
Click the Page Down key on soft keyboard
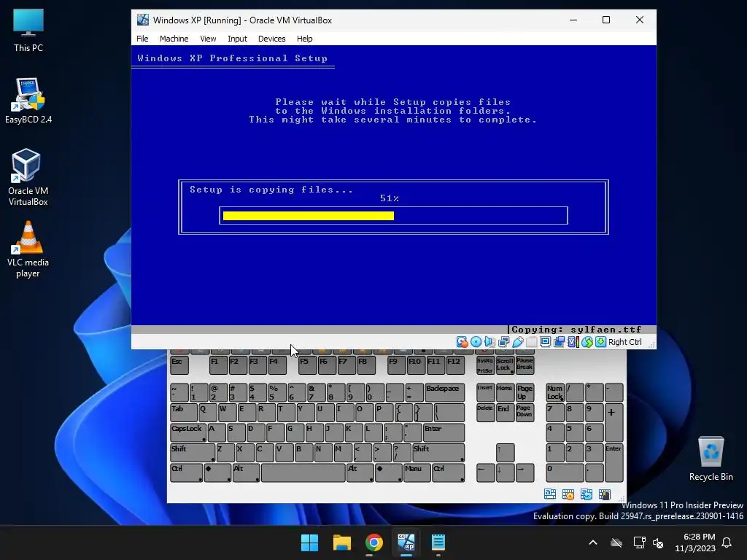tap(525, 413)
